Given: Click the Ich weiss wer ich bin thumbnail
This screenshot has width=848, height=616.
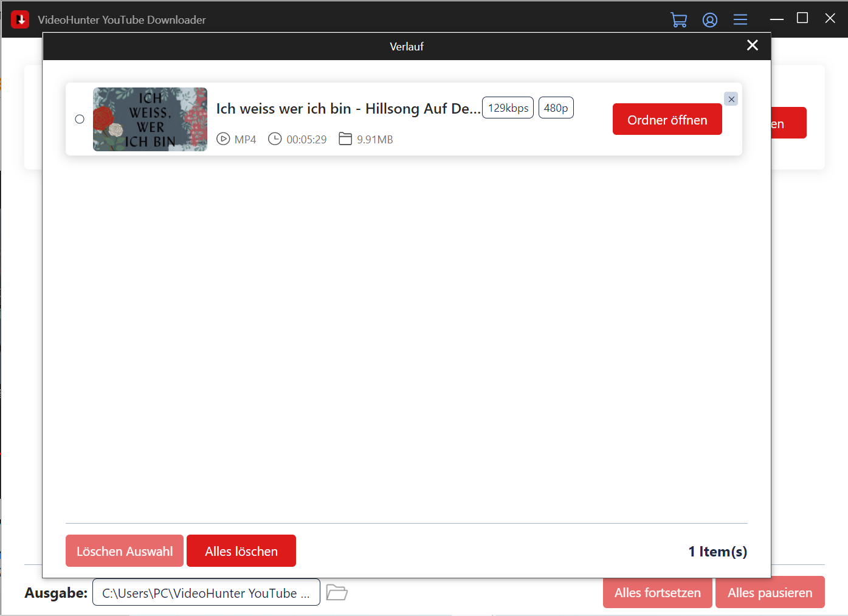Looking at the screenshot, I should (150, 119).
